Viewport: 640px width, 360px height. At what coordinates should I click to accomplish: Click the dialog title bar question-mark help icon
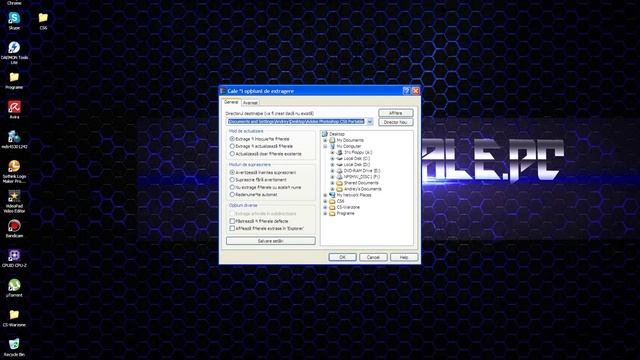click(406, 91)
